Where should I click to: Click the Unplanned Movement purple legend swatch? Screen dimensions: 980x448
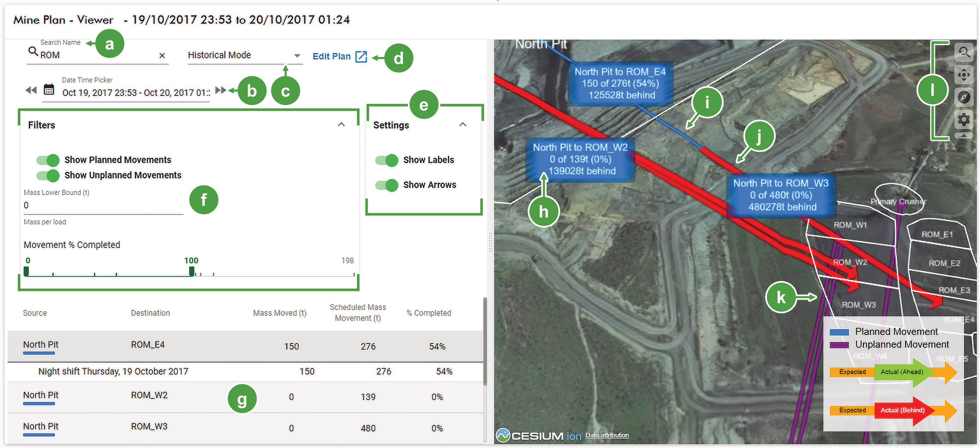coord(839,345)
